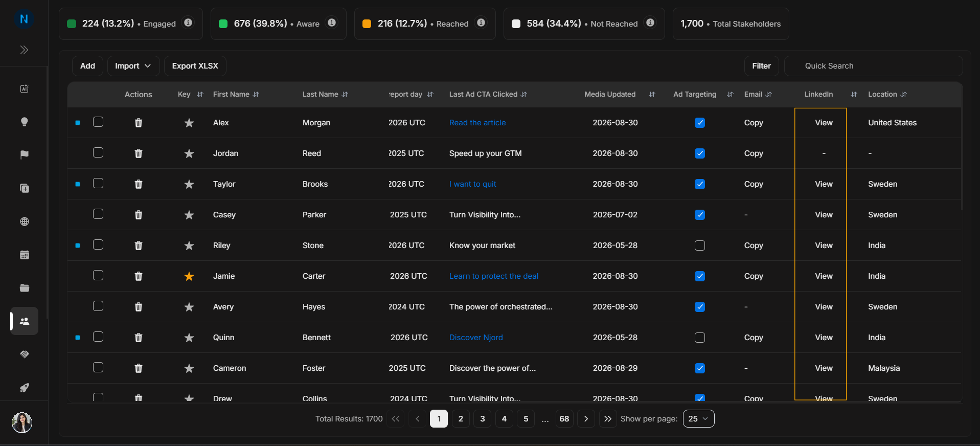
Task: Remove key star from Jamie Carter
Action: click(x=189, y=276)
